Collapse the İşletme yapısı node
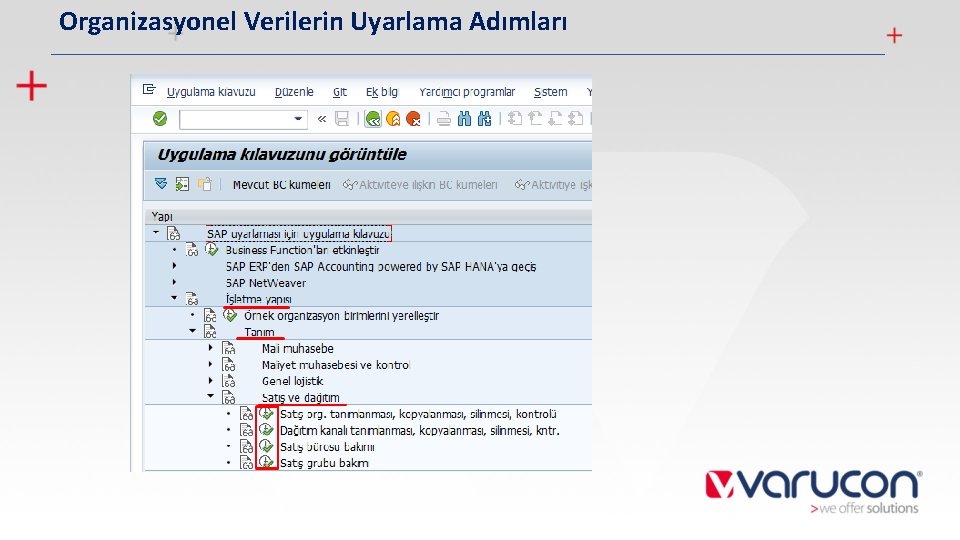960x540 pixels. (174, 298)
